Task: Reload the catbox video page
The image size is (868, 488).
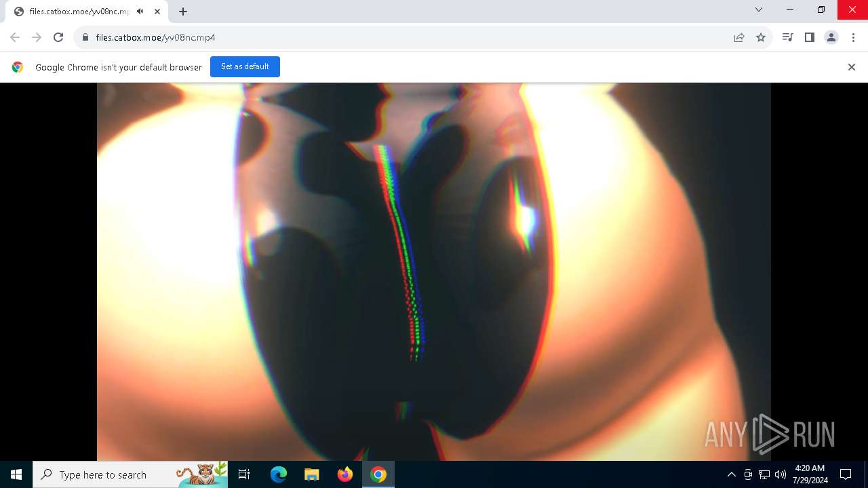Action: (58, 37)
